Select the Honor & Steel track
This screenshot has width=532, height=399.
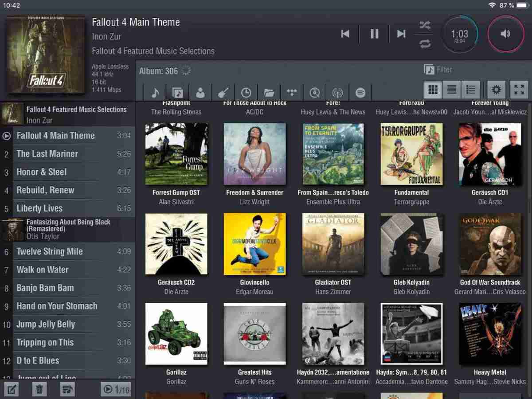[x=67, y=172]
